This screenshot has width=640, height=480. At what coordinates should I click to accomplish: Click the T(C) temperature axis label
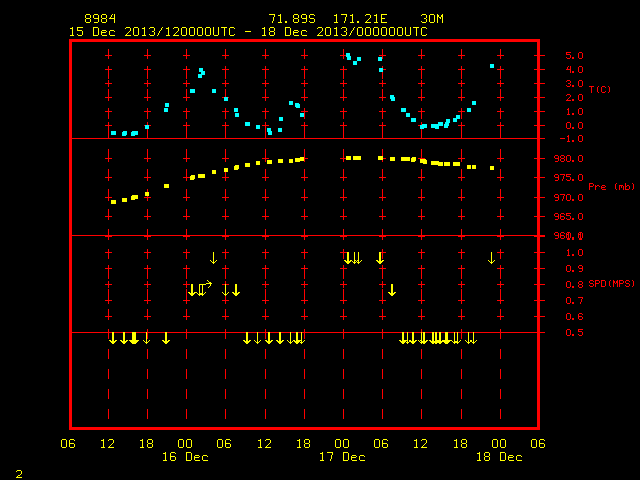coord(600,89)
